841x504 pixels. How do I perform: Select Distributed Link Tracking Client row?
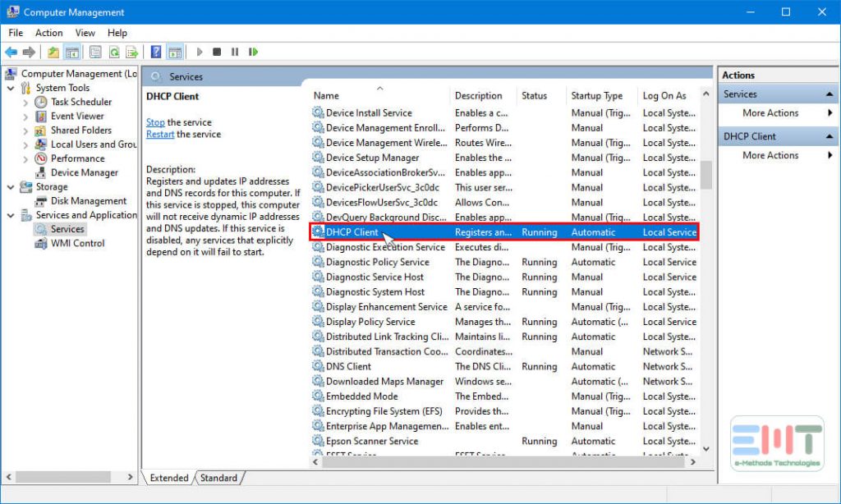(504, 337)
